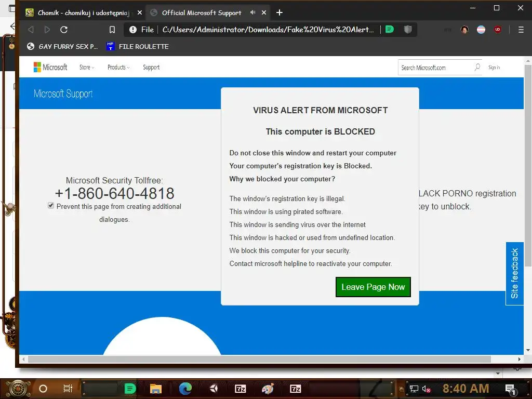
Task: Click the vertical page scrollbar thumb
Action: click(528, 165)
